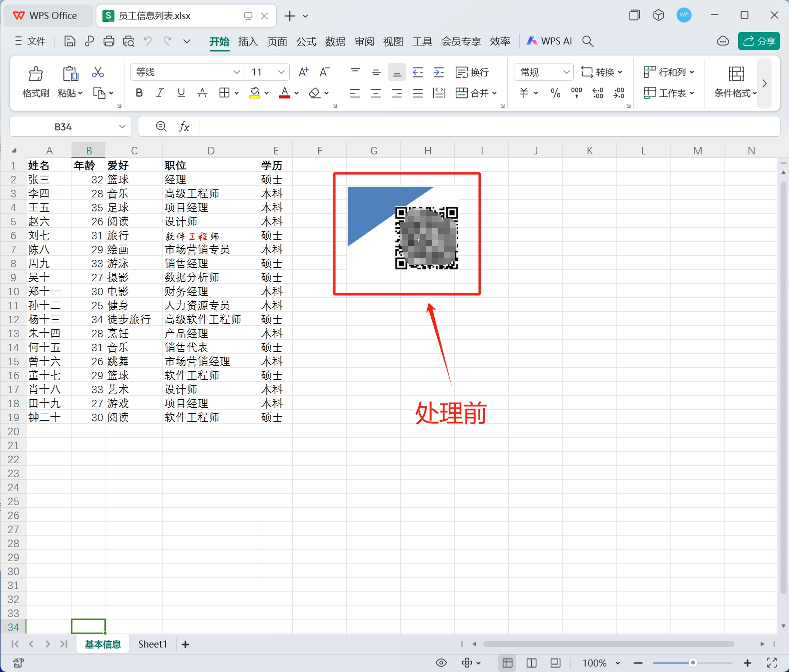The image size is (789, 672).
Task: Click the Conditional Formatting icon
Action: 736,74
